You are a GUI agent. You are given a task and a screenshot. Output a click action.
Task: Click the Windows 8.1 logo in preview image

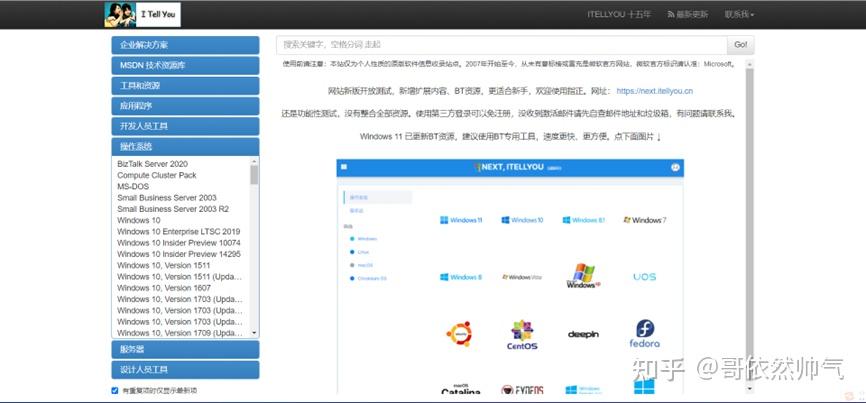click(x=584, y=220)
